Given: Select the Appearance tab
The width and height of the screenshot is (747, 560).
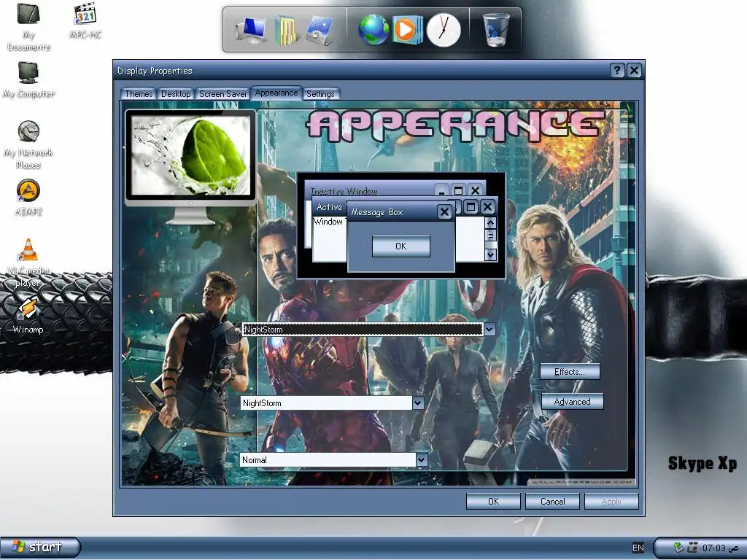Looking at the screenshot, I should (x=276, y=93).
